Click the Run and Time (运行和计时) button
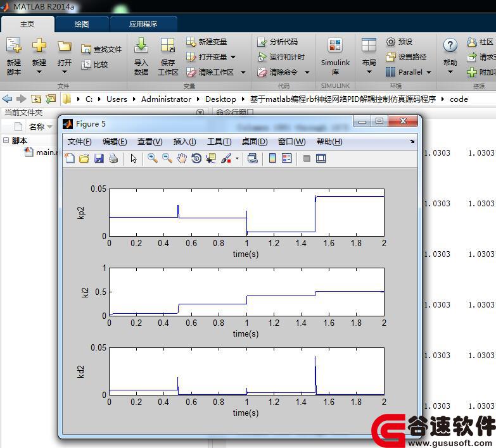496x448 pixels. click(281, 57)
